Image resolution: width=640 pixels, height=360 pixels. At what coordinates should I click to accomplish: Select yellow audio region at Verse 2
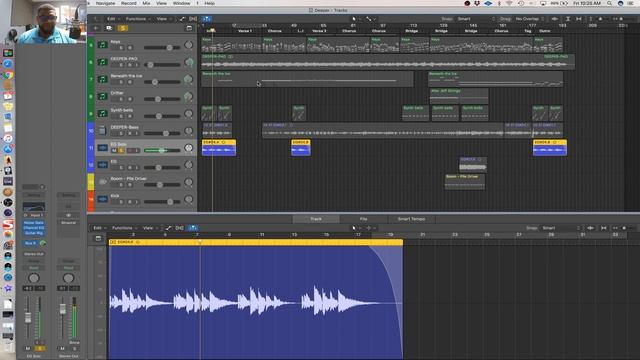[301, 147]
